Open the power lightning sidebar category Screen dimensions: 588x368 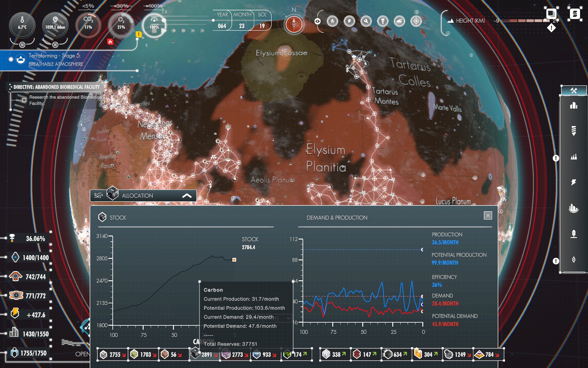(574, 182)
